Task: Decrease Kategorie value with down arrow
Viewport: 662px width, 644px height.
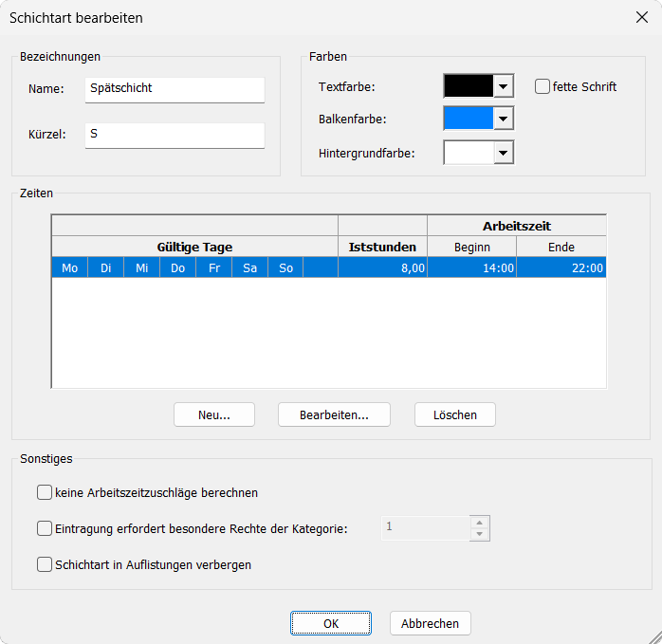Action: tap(480, 534)
